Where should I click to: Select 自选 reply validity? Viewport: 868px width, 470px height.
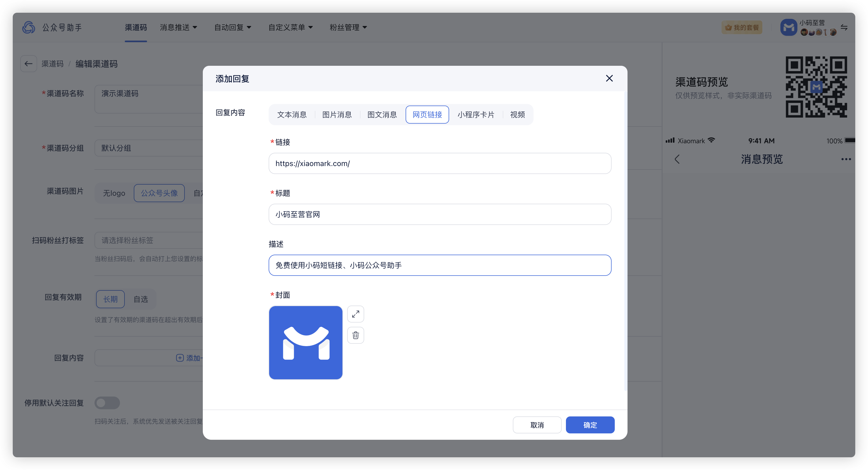click(x=140, y=299)
